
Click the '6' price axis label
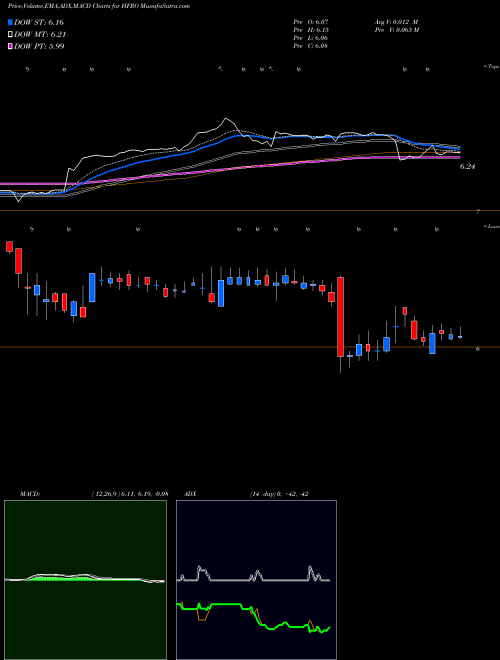(478, 349)
